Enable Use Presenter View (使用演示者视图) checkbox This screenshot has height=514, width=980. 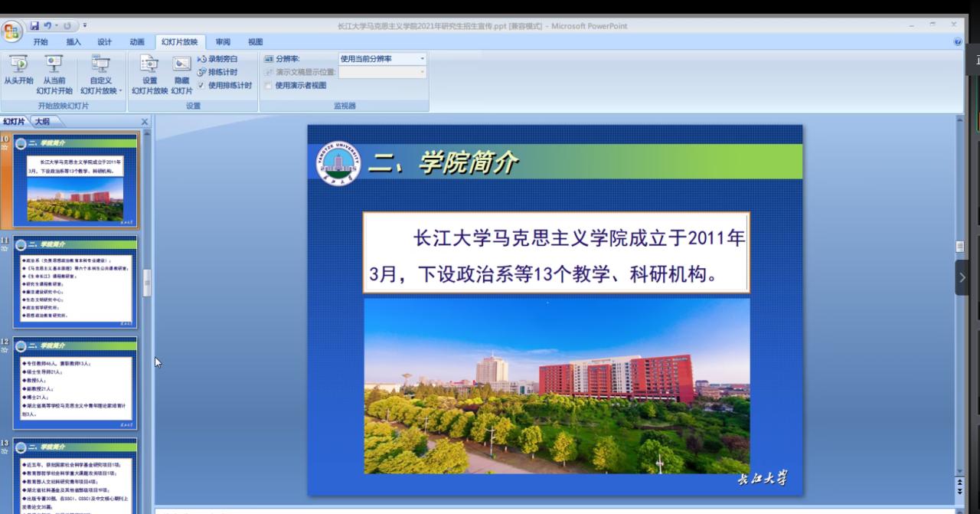269,86
